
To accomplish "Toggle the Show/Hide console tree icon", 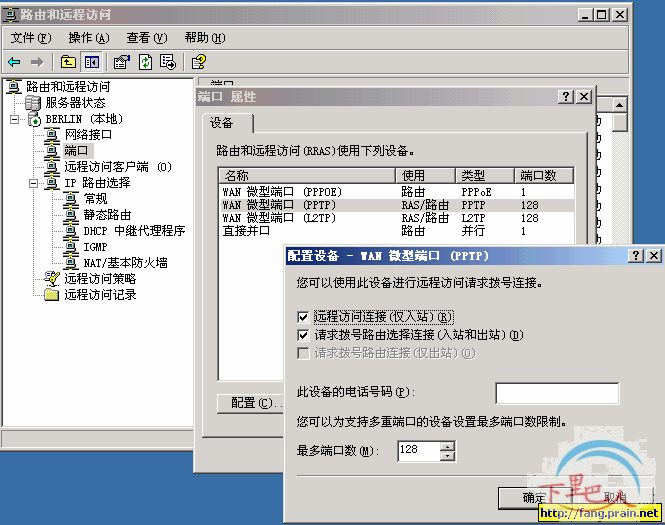I will pyautogui.click(x=91, y=62).
